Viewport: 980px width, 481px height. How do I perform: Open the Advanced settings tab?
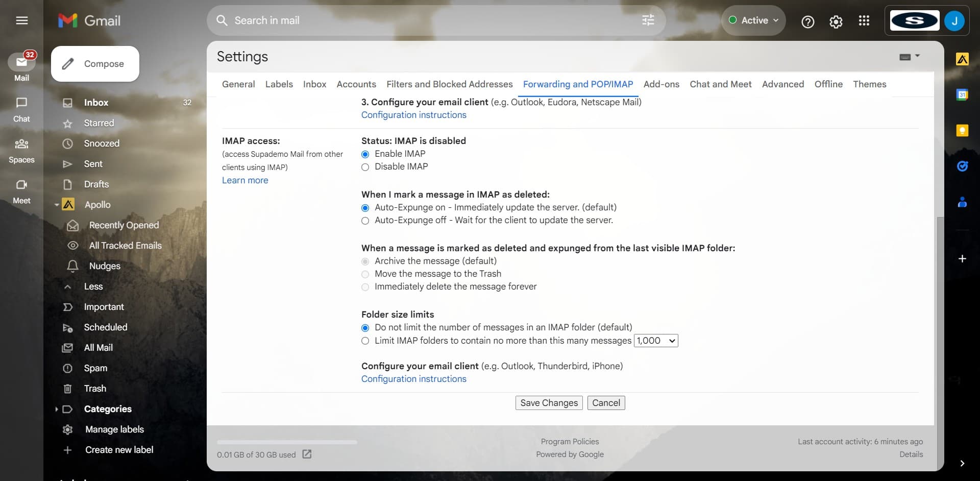pyautogui.click(x=782, y=84)
